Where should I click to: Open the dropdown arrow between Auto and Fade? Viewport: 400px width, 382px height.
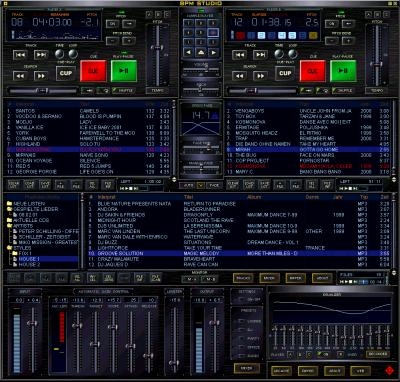201,185
